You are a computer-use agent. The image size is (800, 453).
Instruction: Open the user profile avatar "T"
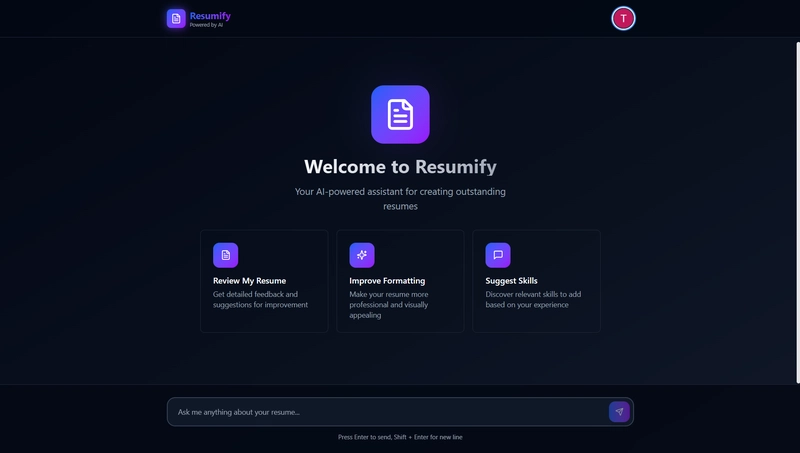pos(623,18)
